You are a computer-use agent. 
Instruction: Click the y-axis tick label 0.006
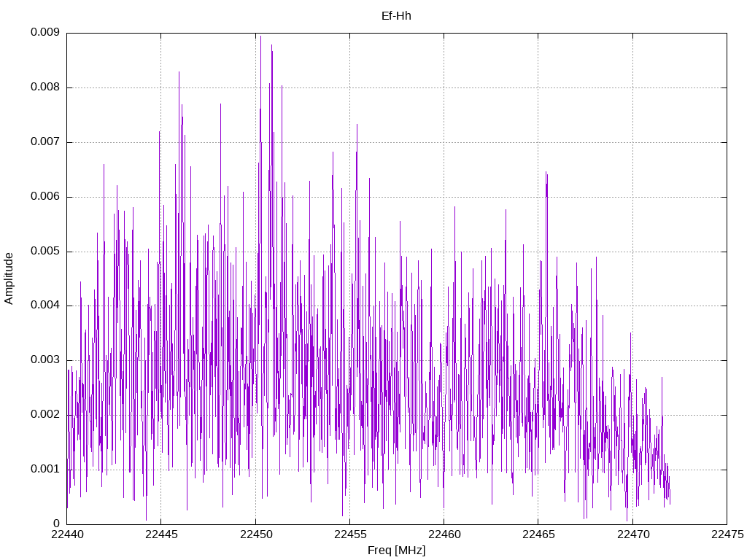pyautogui.click(x=44, y=197)
